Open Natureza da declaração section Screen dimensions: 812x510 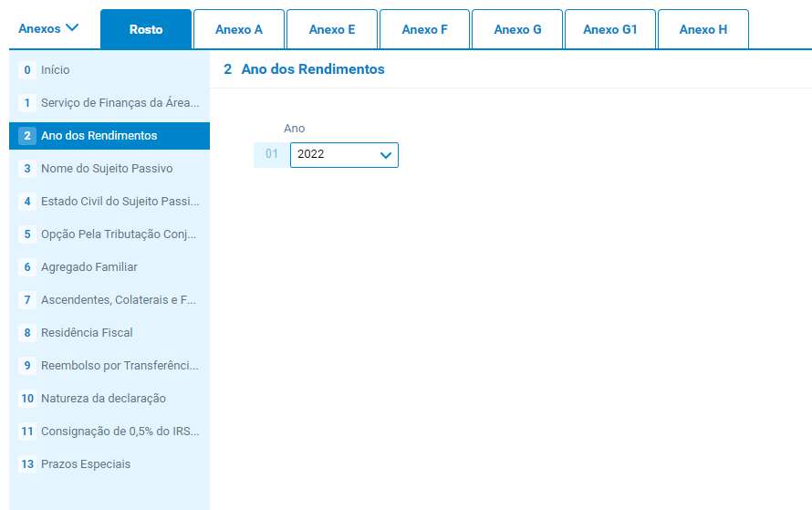pos(109,398)
